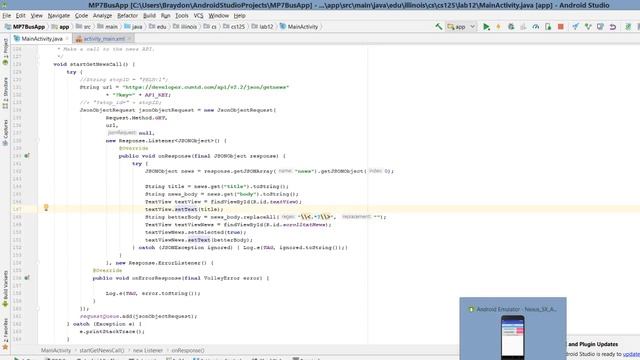Click src folder in navigation breadcrumb

tap(84, 27)
